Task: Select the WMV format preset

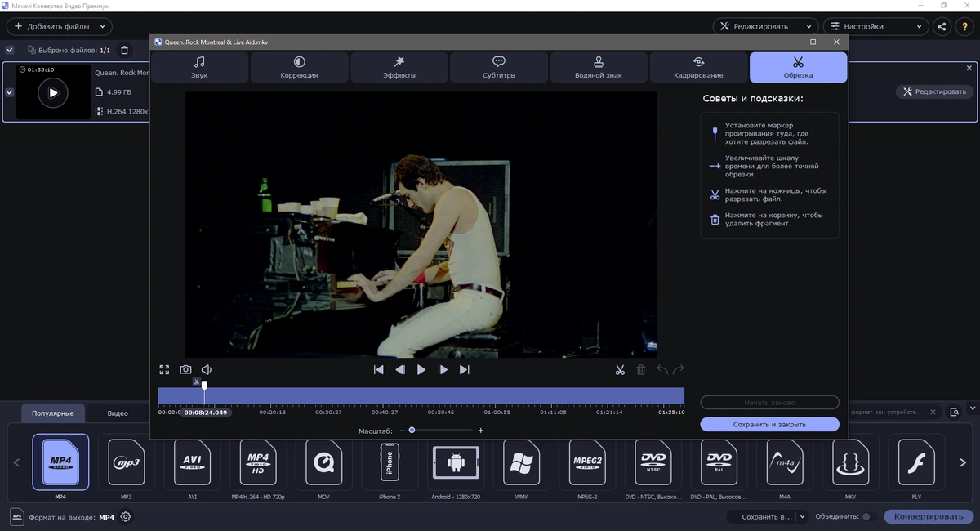Action: pos(521,462)
